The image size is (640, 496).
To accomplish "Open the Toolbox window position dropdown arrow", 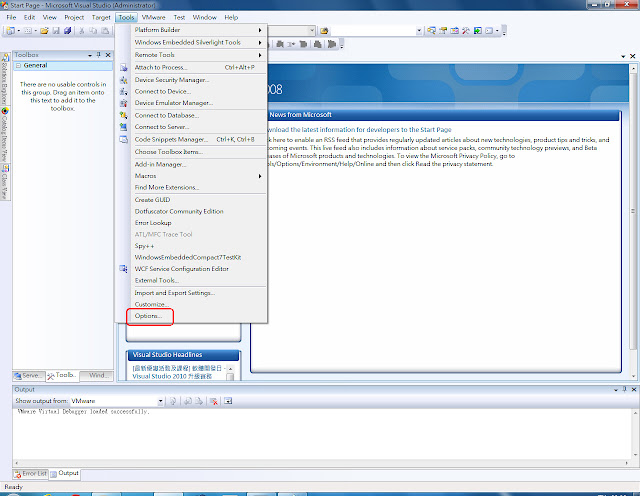I will click(90, 55).
